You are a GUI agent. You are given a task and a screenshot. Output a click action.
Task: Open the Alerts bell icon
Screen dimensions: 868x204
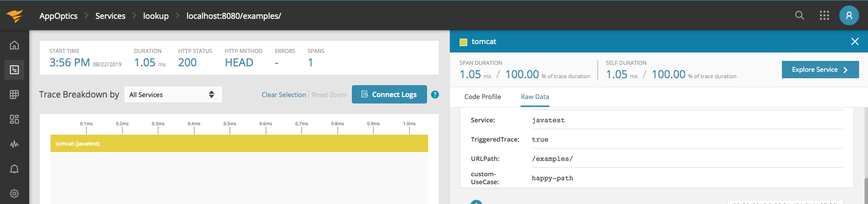point(14,169)
